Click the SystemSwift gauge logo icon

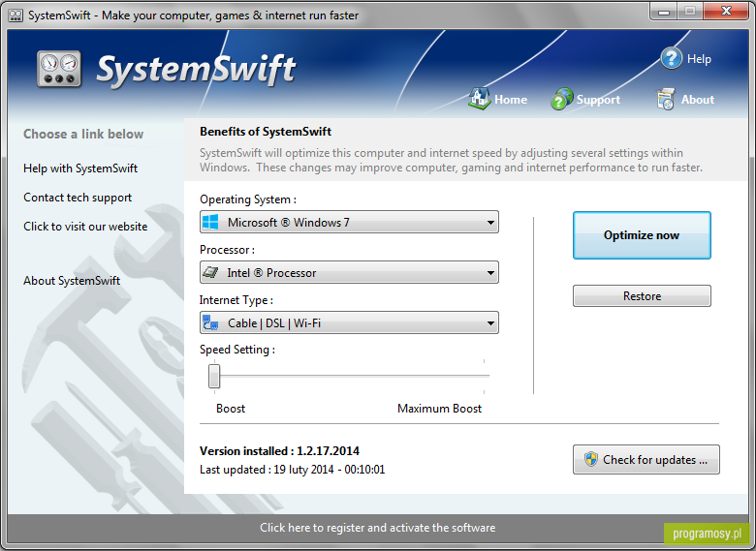click(x=59, y=70)
